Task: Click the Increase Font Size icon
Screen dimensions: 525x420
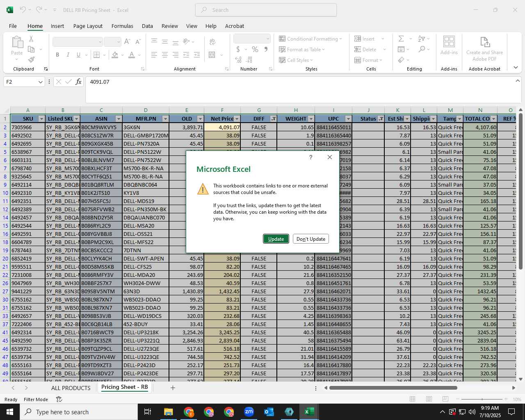Action: tap(127, 41)
